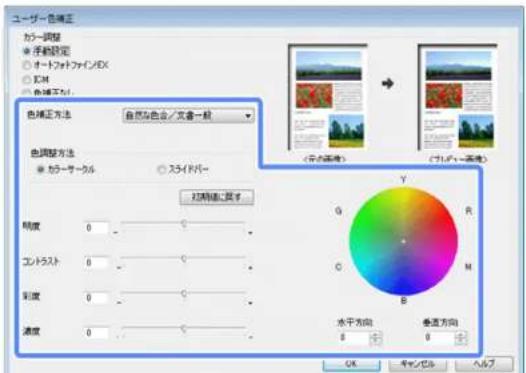Click the 垂直方向 value field
Viewport: 526px width, 373px height.
(x=438, y=337)
